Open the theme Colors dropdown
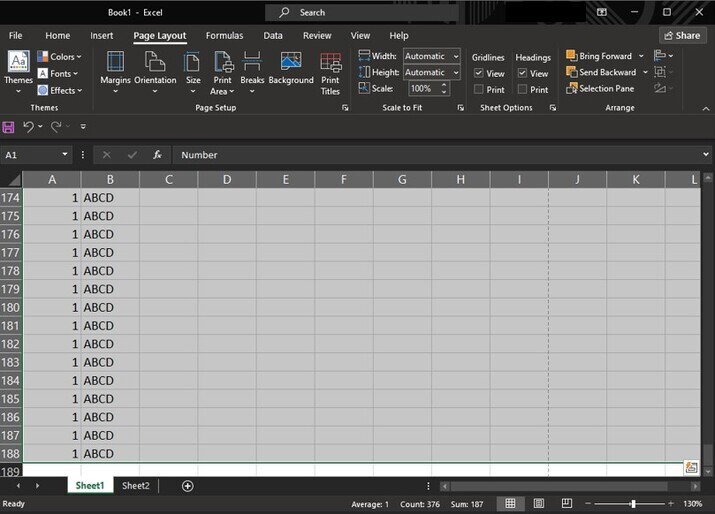Image resolution: width=715 pixels, height=514 pixels. [x=61, y=57]
